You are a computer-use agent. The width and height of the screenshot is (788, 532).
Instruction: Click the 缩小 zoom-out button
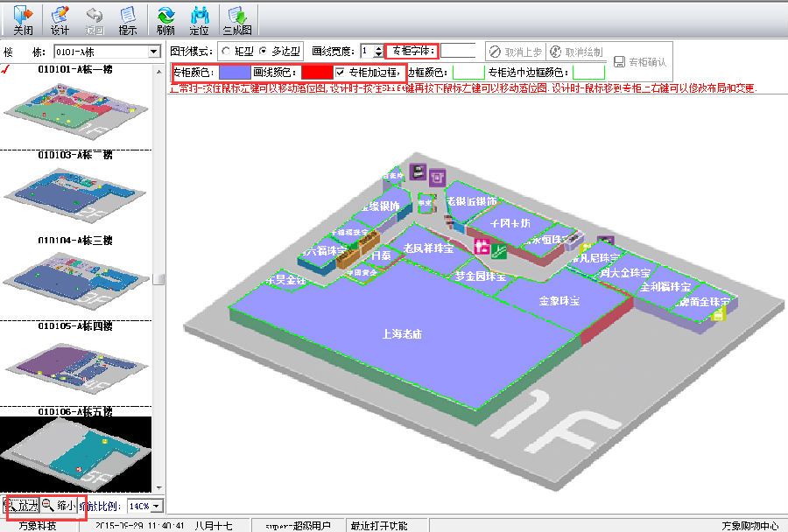(x=59, y=506)
